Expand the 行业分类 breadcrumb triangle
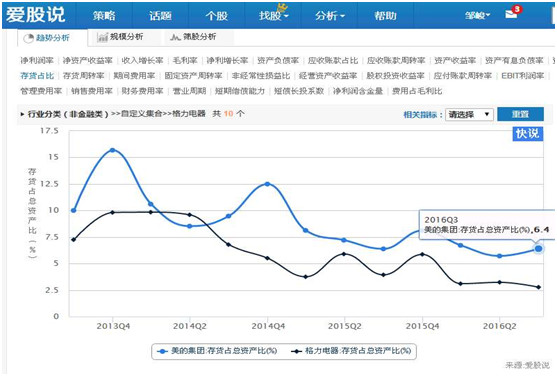This screenshot has width=557, height=376. click(x=22, y=114)
